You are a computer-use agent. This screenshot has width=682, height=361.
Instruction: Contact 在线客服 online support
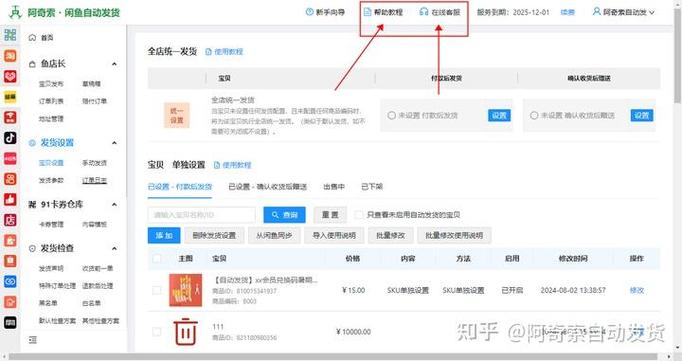(x=440, y=12)
